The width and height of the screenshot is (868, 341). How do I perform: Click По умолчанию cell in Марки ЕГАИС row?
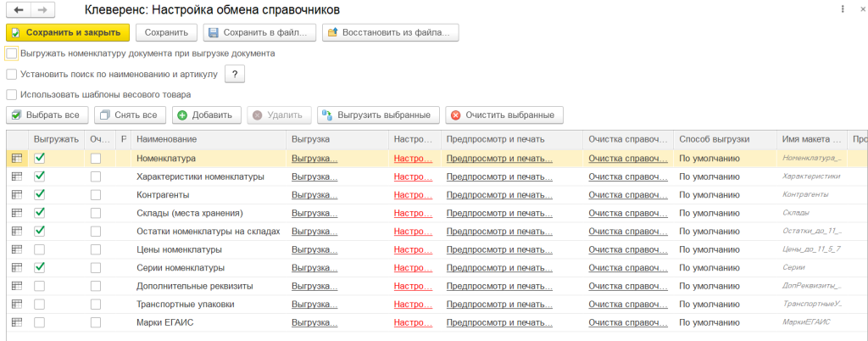(x=724, y=322)
